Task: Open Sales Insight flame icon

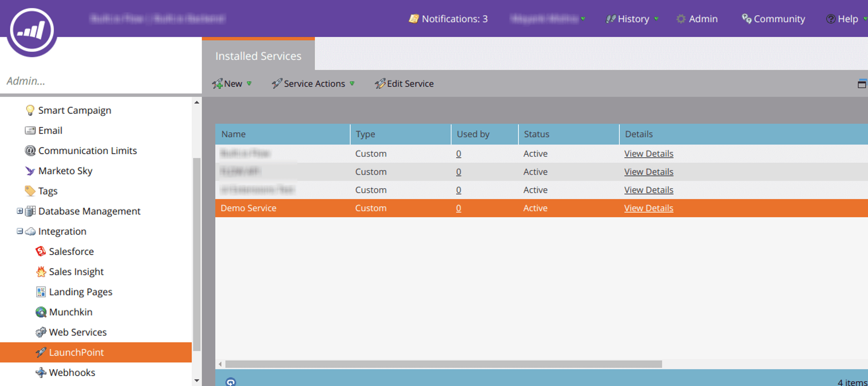Action: click(41, 271)
